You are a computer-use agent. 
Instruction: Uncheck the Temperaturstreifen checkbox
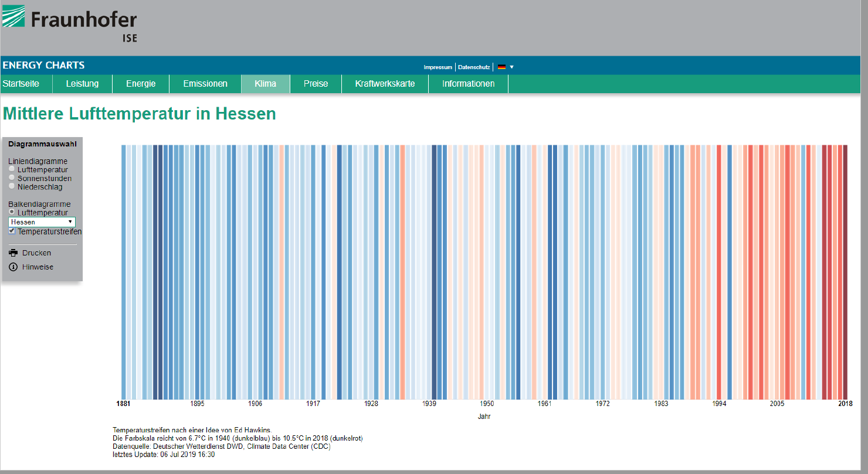pos(12,231)
